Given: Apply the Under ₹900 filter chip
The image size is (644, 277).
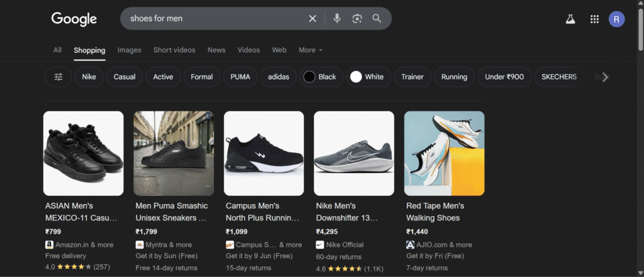Looking at the screenshot, I should pos(504,77).
